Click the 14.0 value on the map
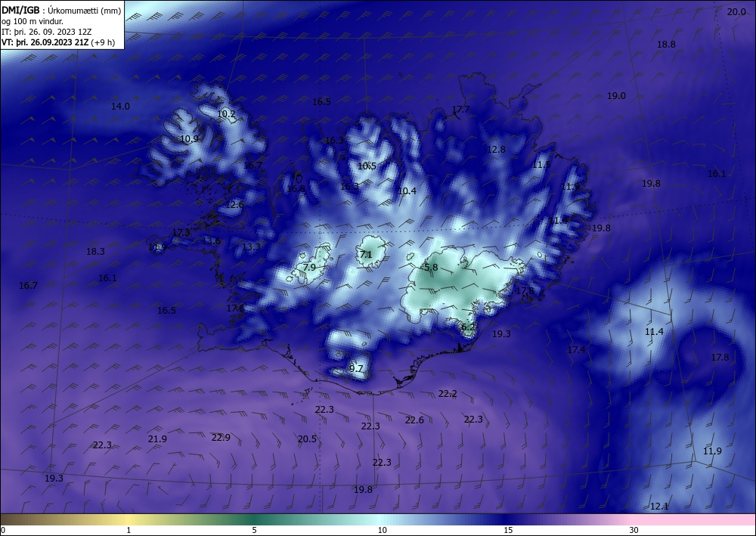756x536 pixels. click(x=120, y=107)
